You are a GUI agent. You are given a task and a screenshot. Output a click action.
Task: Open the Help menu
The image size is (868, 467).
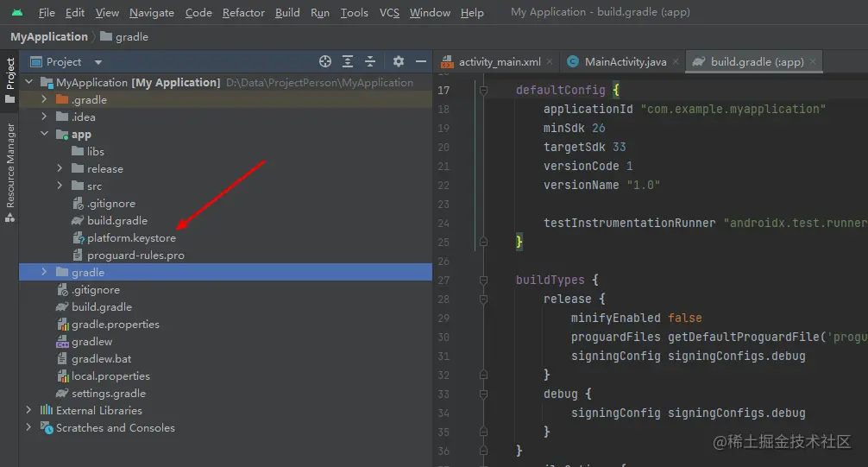(472, 12)
